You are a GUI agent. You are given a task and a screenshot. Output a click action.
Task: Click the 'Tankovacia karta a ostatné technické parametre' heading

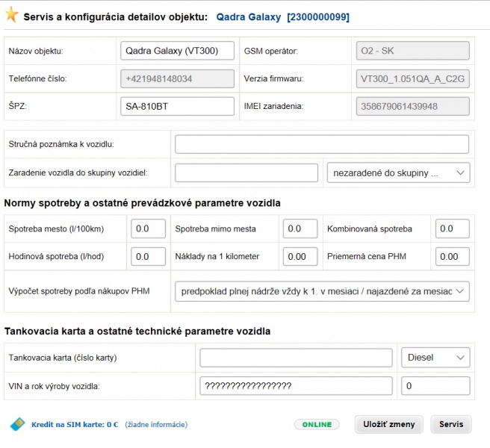click(137, 332)
